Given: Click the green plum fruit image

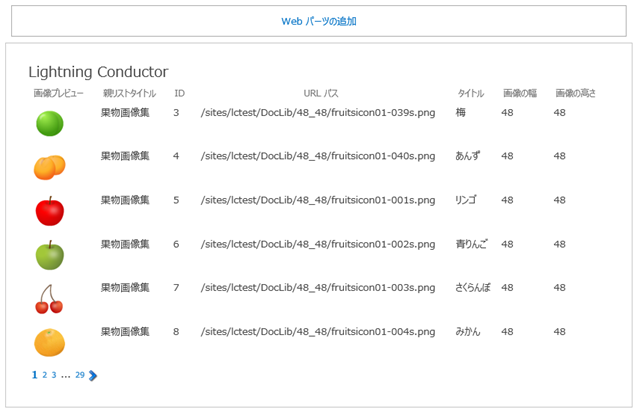Looking at the screenshot, I should tap(49, 123).
